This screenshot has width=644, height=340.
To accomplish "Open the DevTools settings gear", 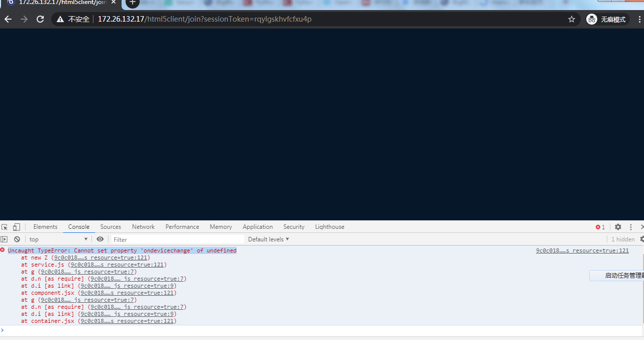I will click(618, 227).
